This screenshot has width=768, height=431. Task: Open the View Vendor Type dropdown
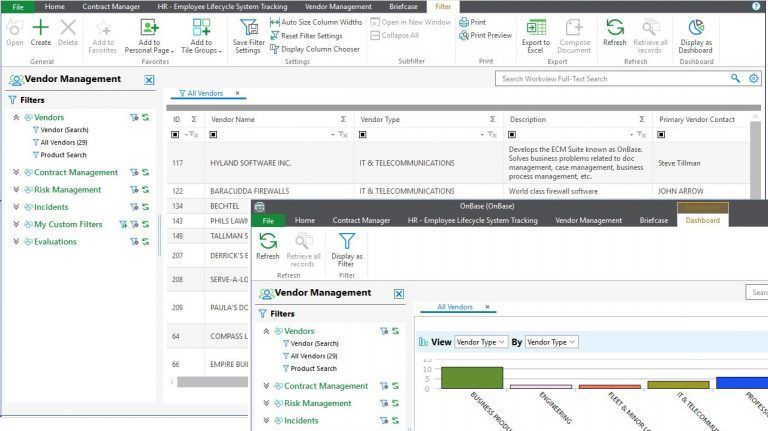pos(480,342)
